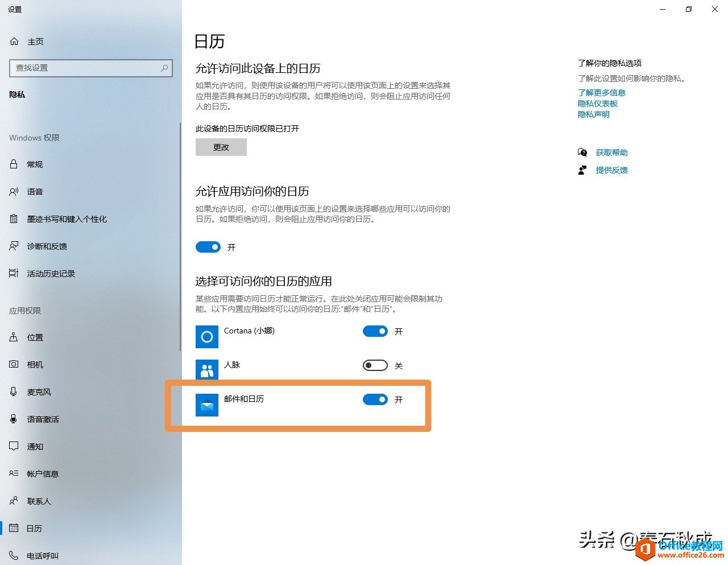Select the 联系人 contacts icon
Viewport: 728px width, 565px height.
tap(14, 501)
